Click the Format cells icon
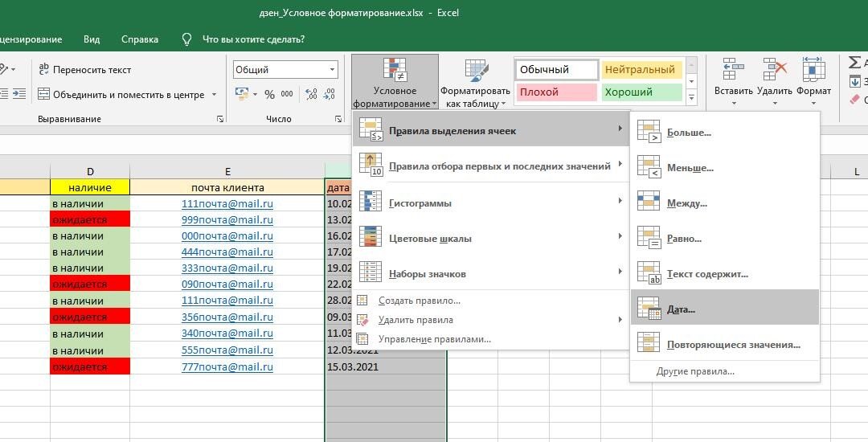The width and height of the screenshot is (868, 442). [813, 70]
